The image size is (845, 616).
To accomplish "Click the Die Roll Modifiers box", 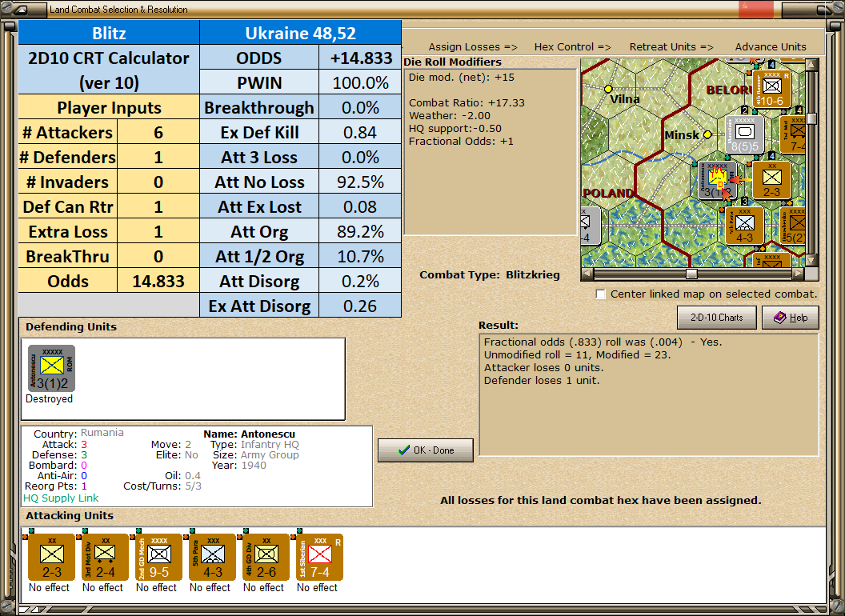I will pyautogui.click(x=490, y=152).
